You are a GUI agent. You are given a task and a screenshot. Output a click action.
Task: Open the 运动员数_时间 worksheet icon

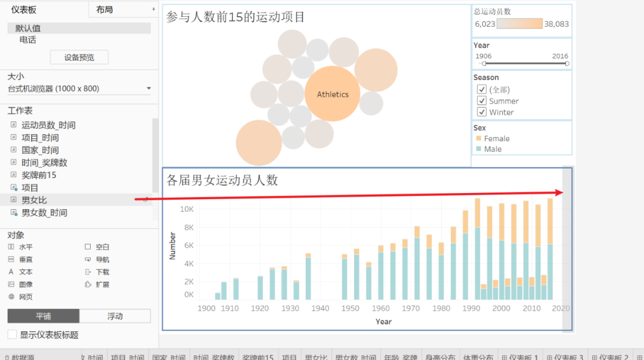coord(13,125)
